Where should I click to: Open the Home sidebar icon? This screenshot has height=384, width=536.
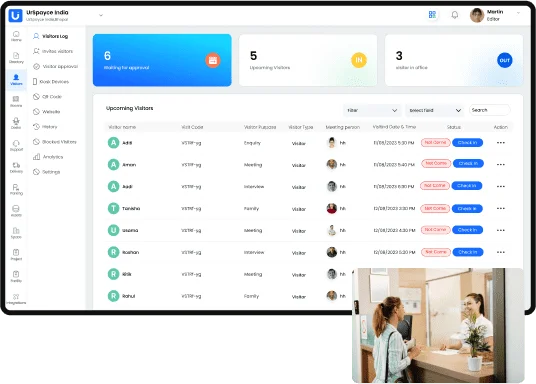coord(16,36)
